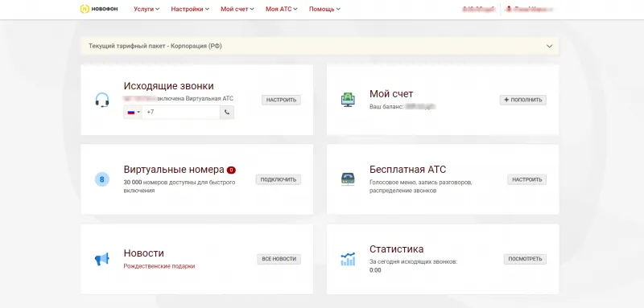Click the Посмотреть button
Viewport: 644px width, 308px height.
[x=525, y=259]
